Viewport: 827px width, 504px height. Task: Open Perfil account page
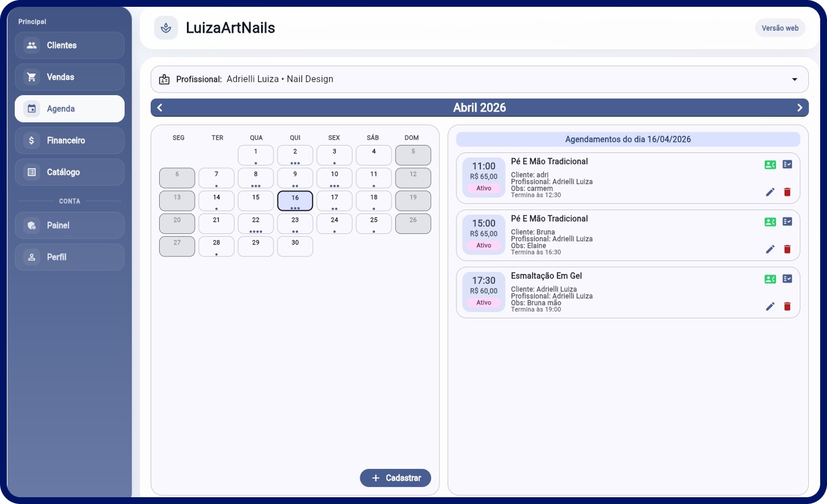click(70, 257)
